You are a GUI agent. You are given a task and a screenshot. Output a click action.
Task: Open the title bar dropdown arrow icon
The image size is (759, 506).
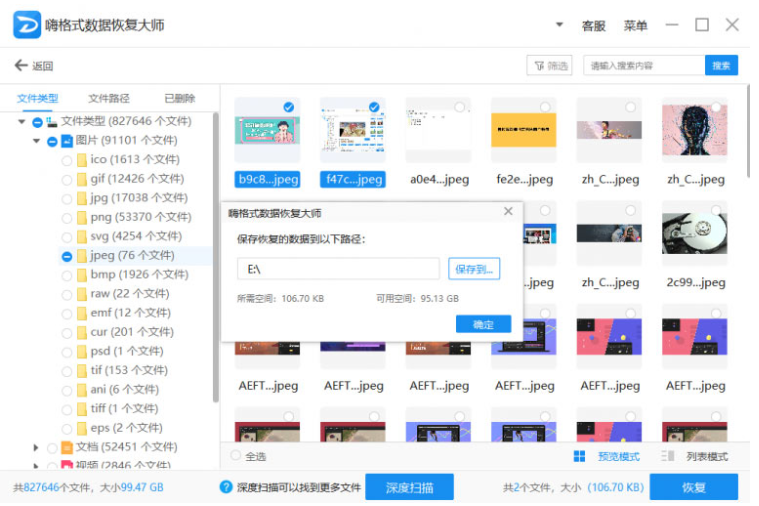[559, 25]
